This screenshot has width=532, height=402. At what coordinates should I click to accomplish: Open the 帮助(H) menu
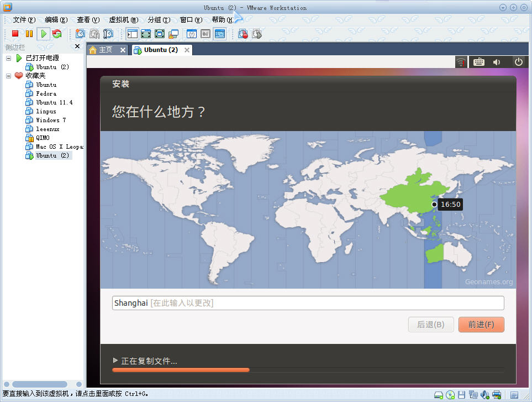click(223, 20)
